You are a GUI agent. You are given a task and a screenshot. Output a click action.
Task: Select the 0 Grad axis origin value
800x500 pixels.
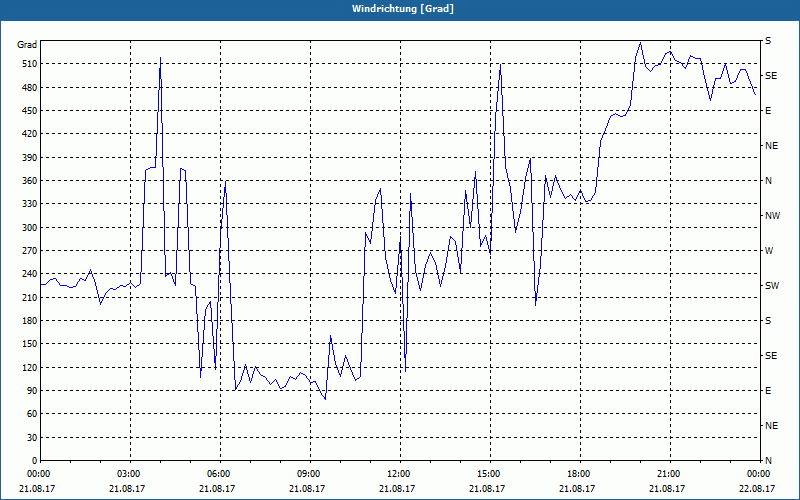pyautogui.click(x=34, y=461)
